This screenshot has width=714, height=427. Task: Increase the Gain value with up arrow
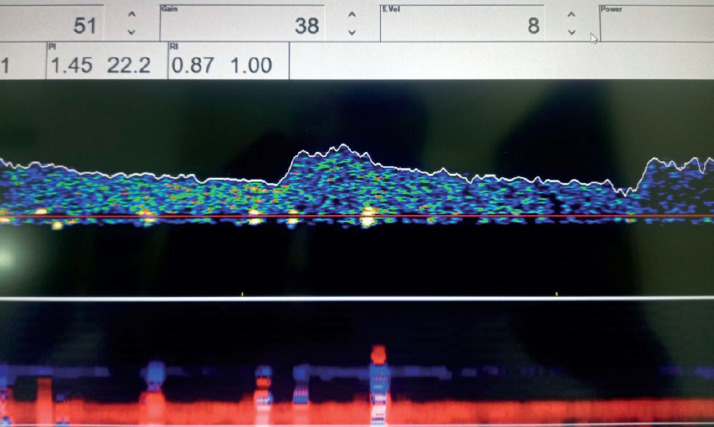351,14
